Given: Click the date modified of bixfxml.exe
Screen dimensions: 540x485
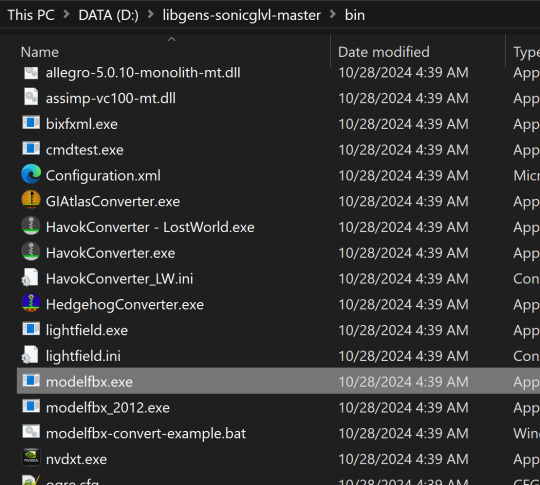Looking at the screenshot, I should (x=403, y=124).
